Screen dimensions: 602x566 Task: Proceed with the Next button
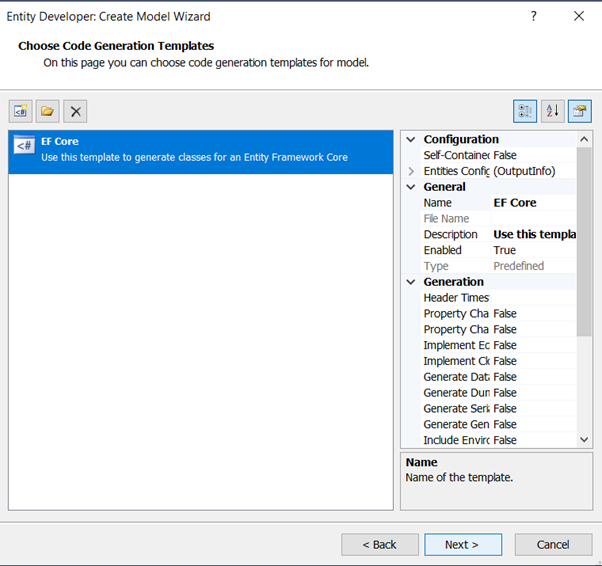pyautogui.click(x=463, y=544)
